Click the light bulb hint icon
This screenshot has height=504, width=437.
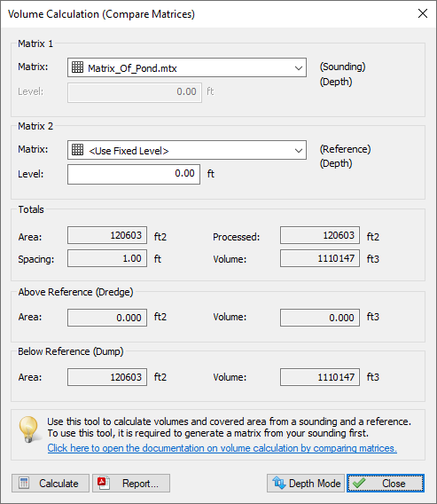29,429
